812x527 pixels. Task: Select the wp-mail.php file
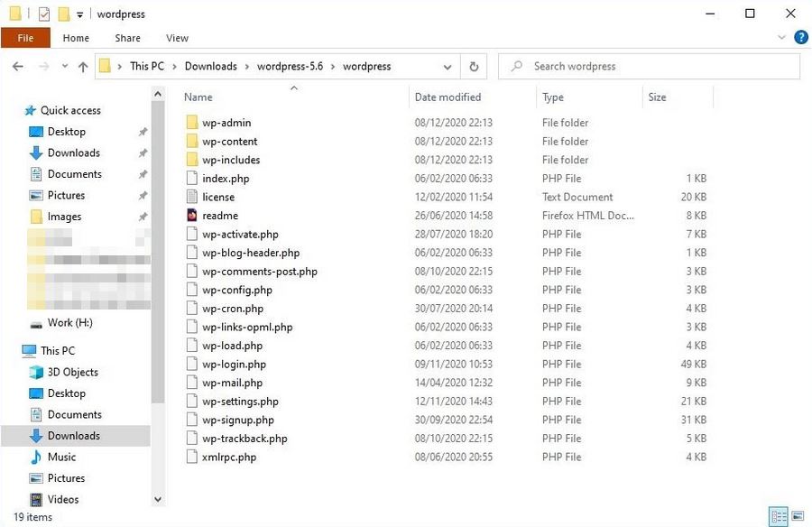pyautogui.click(x=232, y=383)
